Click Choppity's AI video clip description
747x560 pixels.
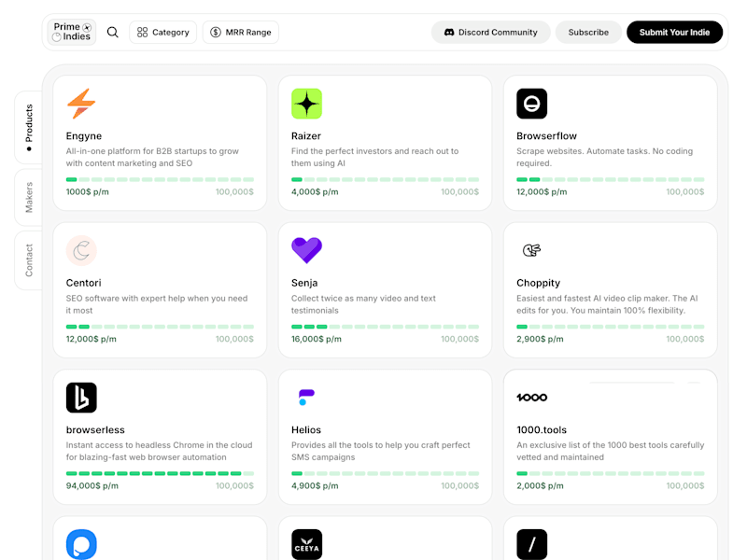[x=607, y=304]
